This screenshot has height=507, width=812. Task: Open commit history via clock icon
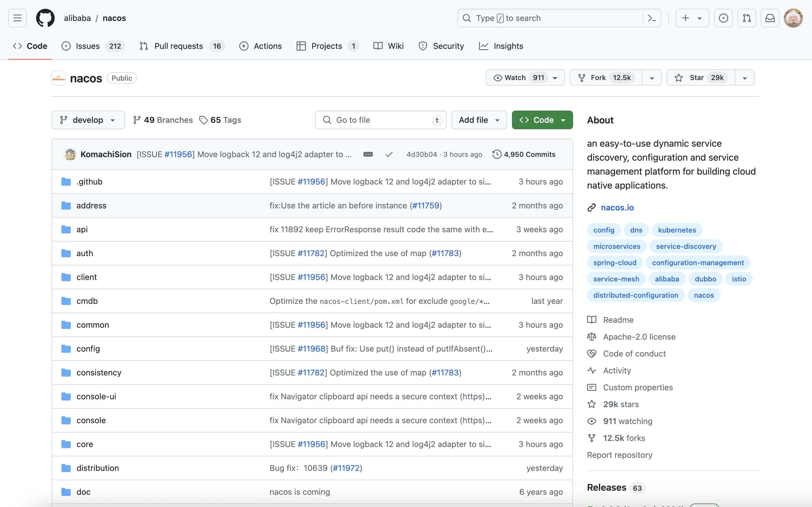pos(497,154)
